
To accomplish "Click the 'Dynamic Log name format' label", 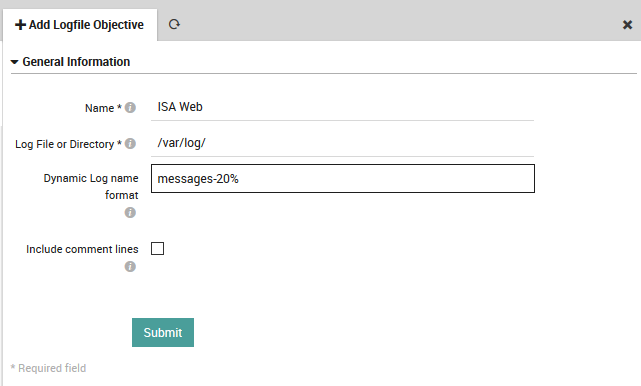I will point(91,186).
